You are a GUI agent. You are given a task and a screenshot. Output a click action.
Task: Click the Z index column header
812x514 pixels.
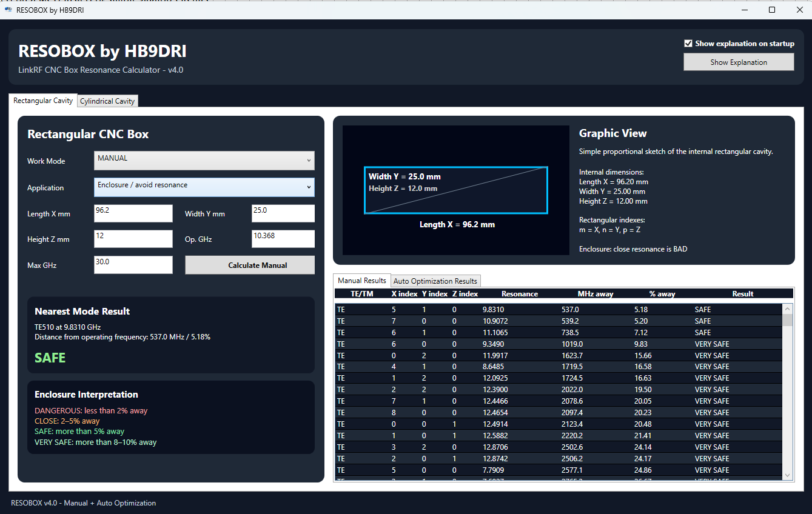pos(465,294)
